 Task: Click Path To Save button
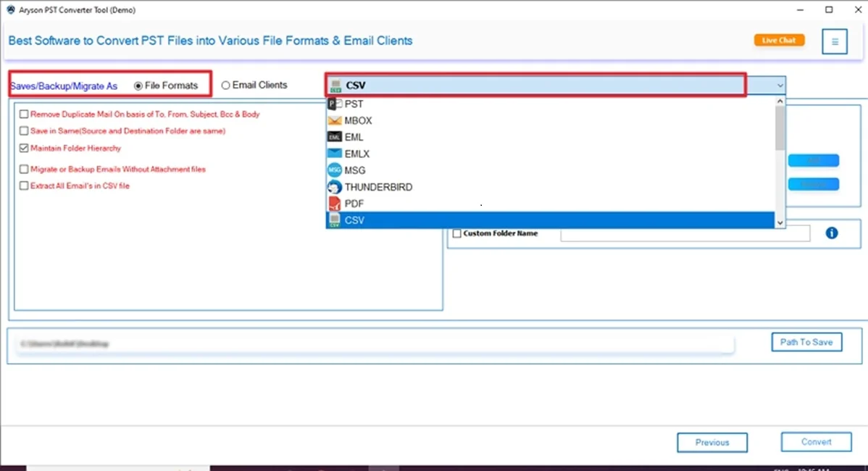pos(806,342)
